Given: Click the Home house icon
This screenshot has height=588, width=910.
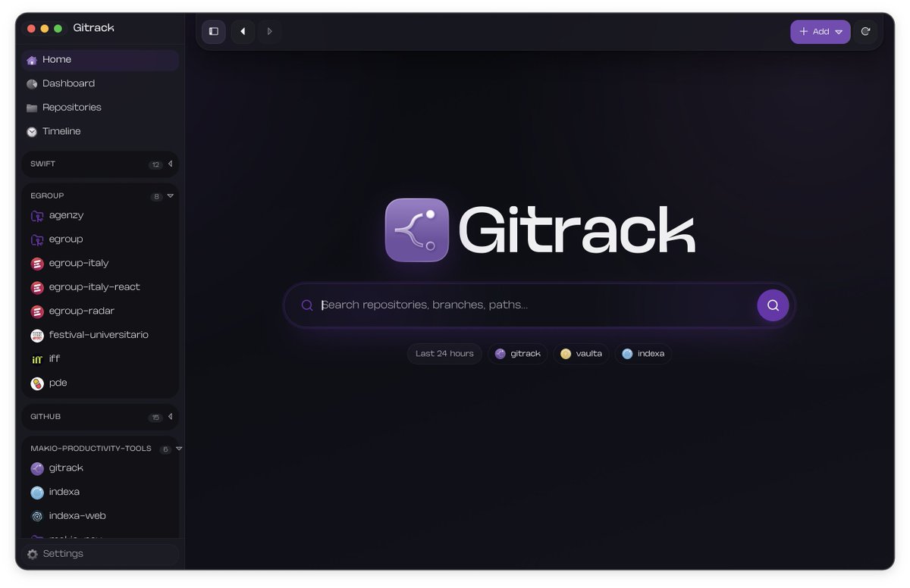Looking at the screenshot, I should pyautogui.click(x=32, y=60).
